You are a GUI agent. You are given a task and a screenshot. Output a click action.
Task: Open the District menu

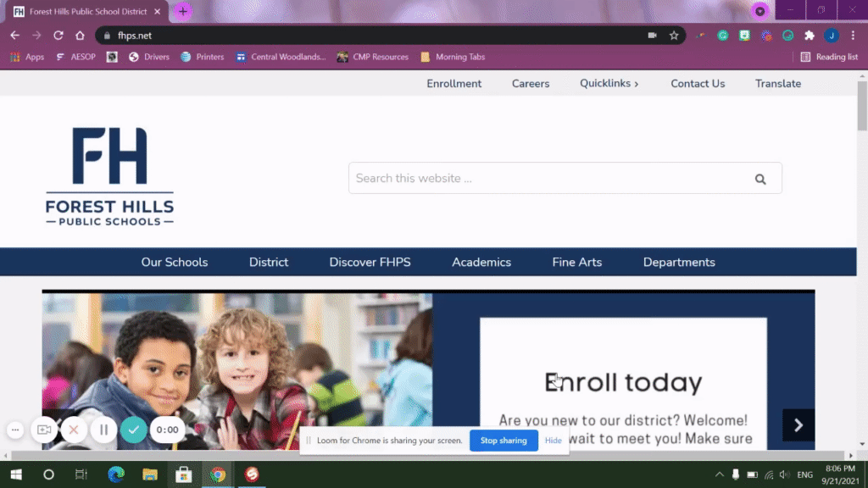[269, 263]
